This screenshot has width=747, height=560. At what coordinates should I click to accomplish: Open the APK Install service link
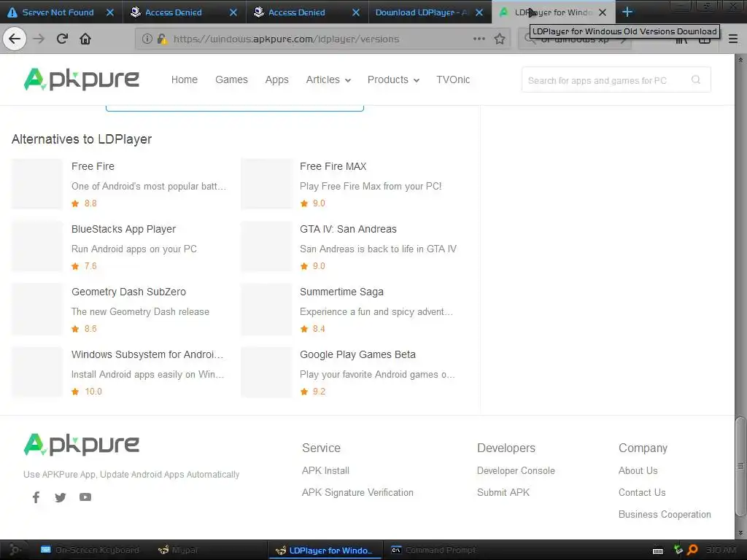click(x=326, y=470)
